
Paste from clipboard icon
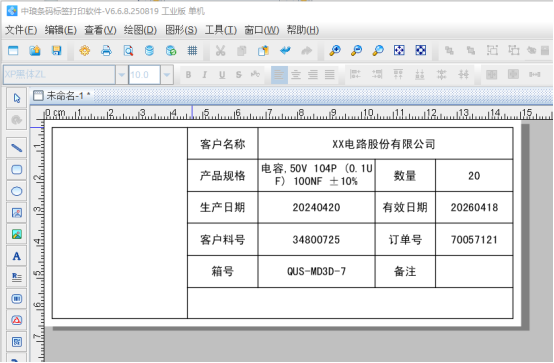[263, 51]
